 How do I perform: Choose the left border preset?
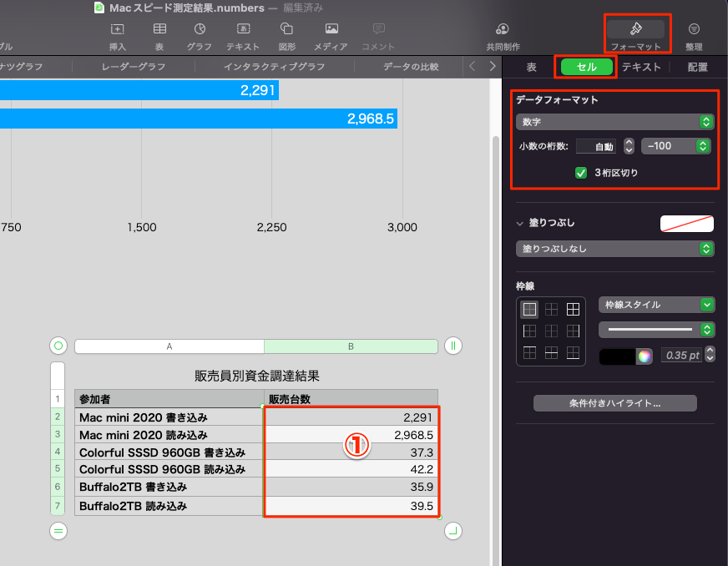(529, 331)
